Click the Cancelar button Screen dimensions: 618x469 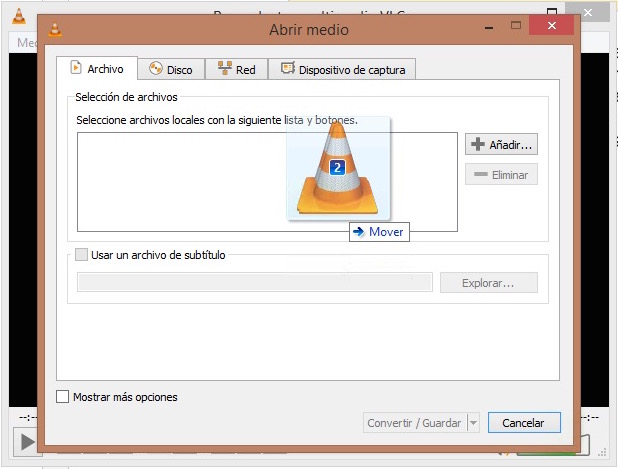(524, 423)
